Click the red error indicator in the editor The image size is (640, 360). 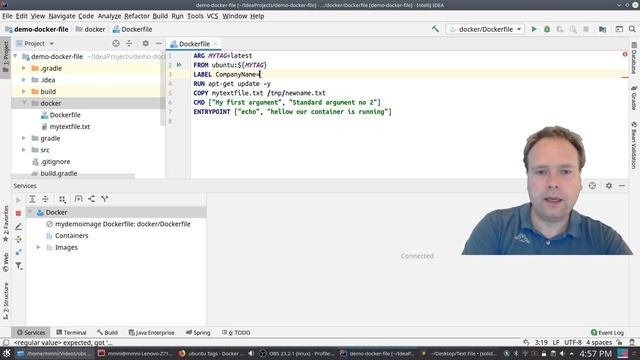tap(625, 54)
